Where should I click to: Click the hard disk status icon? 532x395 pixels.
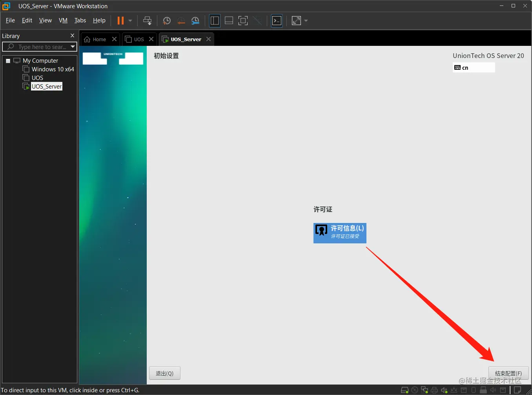(x=404, y=390)
